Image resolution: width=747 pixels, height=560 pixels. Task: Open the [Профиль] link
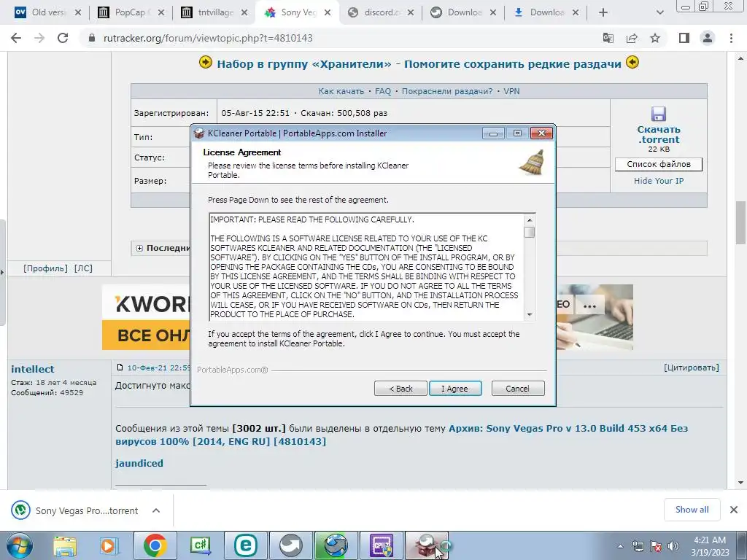click(46, 268)
